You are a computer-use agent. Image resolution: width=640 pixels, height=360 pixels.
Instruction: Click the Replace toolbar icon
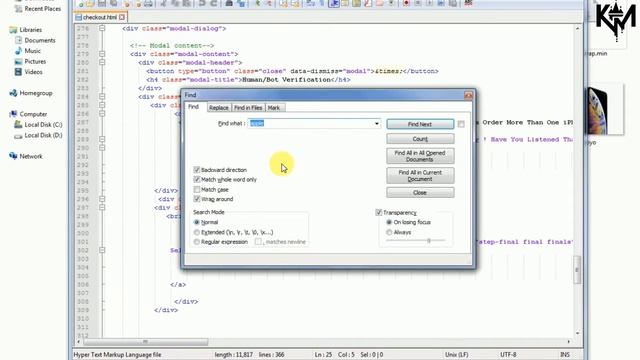point(241,3)
